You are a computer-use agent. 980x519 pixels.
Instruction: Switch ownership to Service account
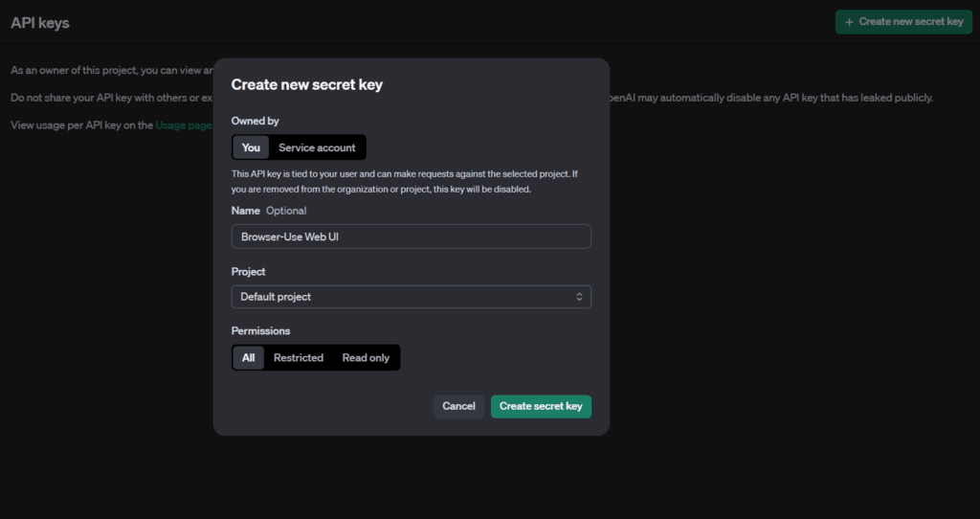317,147
